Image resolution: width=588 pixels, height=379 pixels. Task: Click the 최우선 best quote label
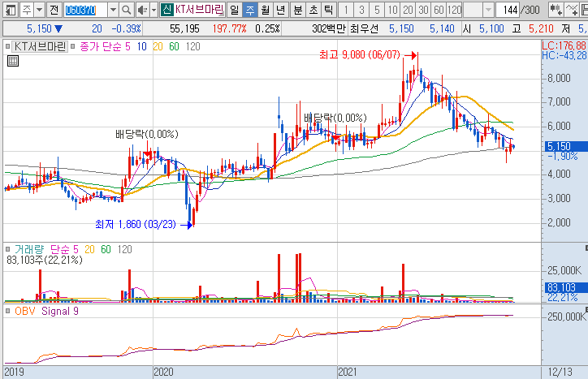point(364,28)
